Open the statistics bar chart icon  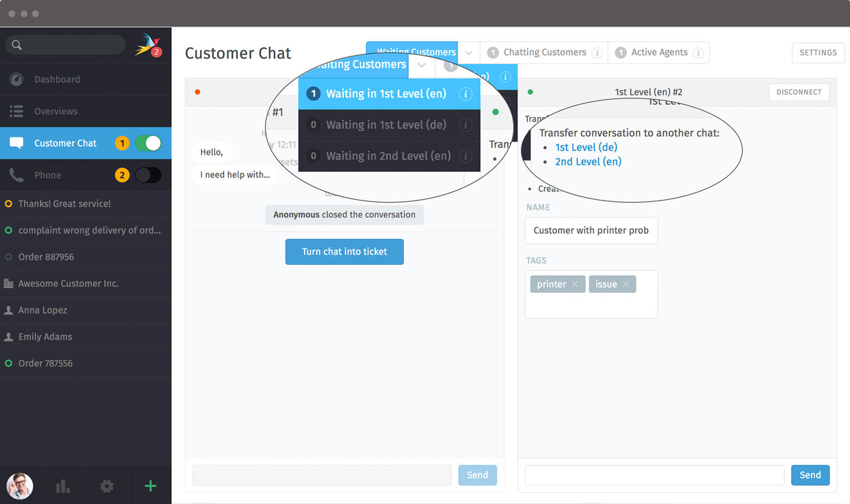click(63, 487)
